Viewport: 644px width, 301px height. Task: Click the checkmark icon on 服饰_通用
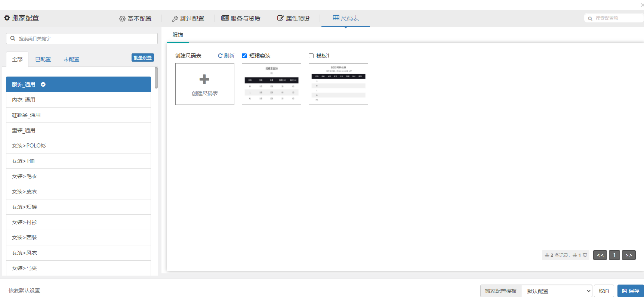point(43,84)
